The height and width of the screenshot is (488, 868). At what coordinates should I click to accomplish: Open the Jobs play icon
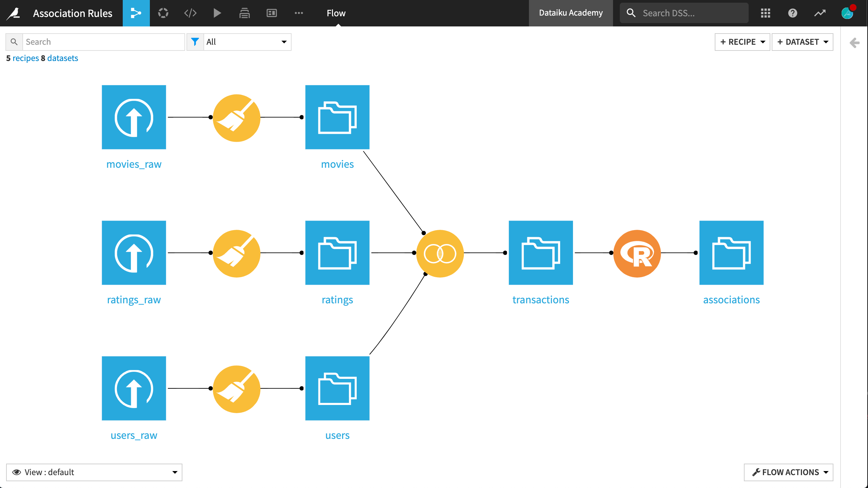click(x=217, y=13)
